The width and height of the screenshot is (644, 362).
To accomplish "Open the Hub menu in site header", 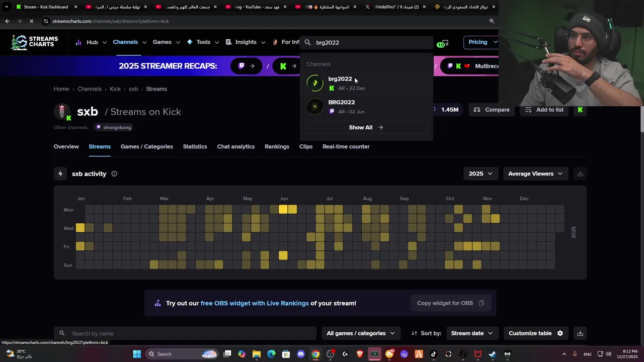I will (91, 42).
